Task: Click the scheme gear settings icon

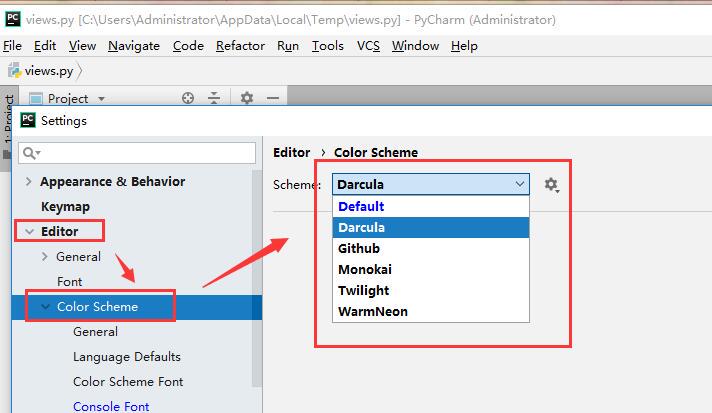Action: coord(552,185)
